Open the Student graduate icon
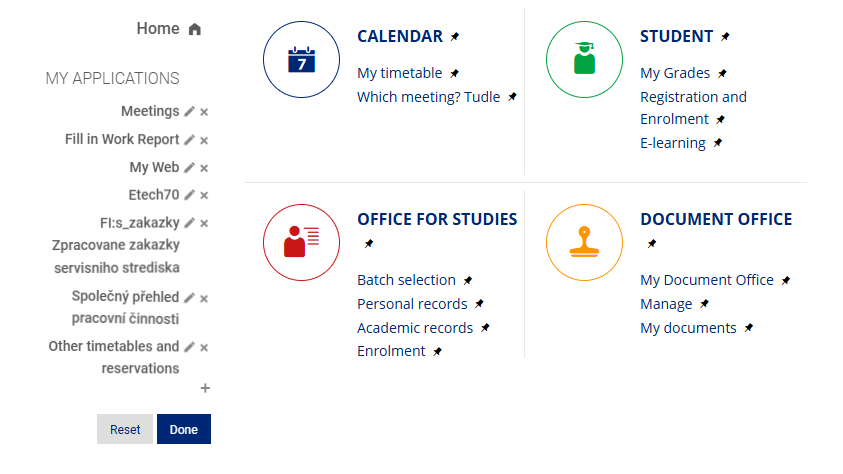The height and width of the screenshot is (474, 843). tap(585, 60)
